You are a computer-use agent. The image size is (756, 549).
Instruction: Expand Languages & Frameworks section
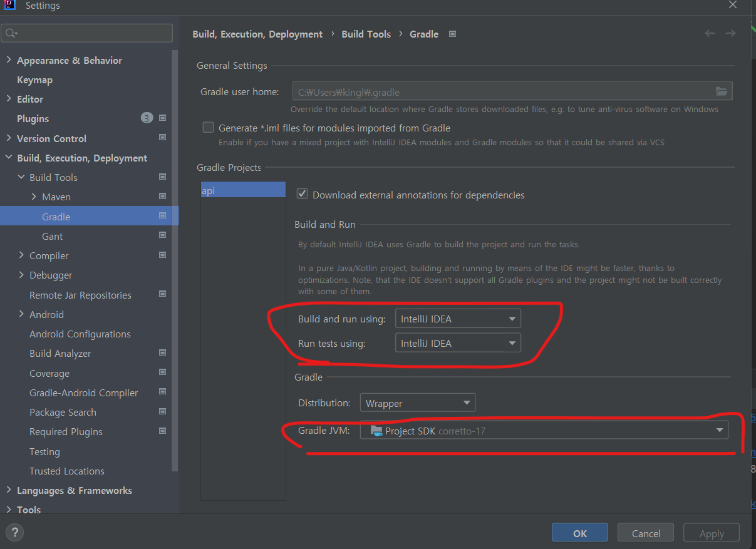9,490
